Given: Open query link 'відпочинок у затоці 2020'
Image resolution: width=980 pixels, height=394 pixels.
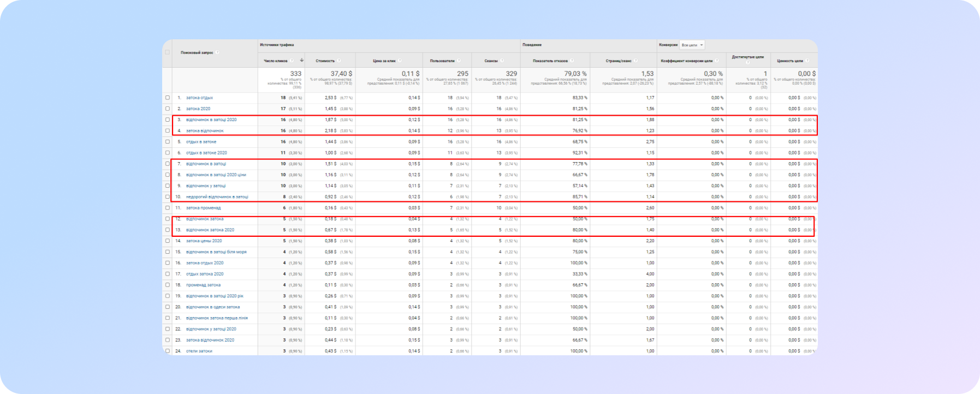Looking at the screenshot, I should coord(211,329).
